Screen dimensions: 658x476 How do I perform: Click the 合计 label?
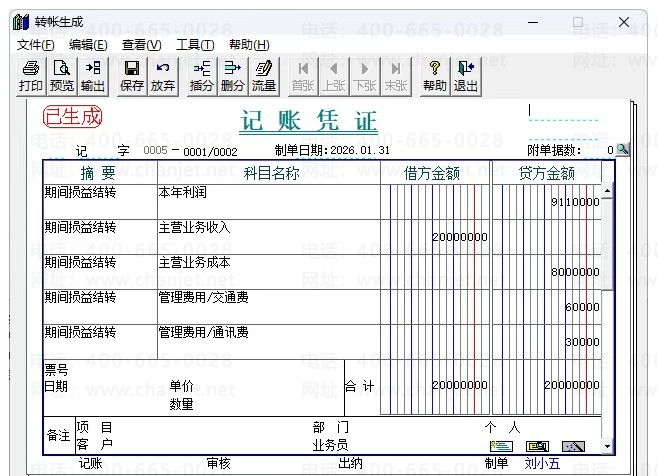coord(360,386)
